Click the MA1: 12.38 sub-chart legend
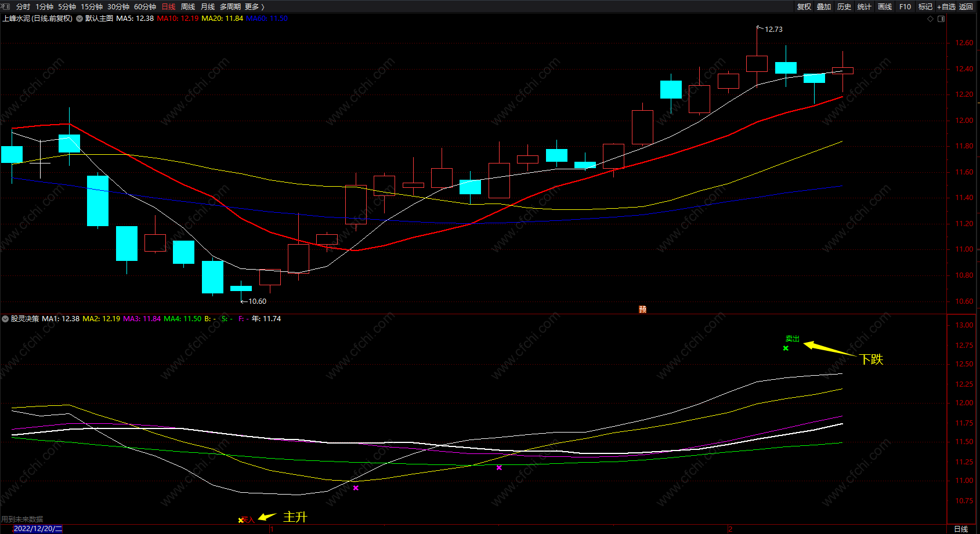The image size is (980, 534). coord(61,319)
